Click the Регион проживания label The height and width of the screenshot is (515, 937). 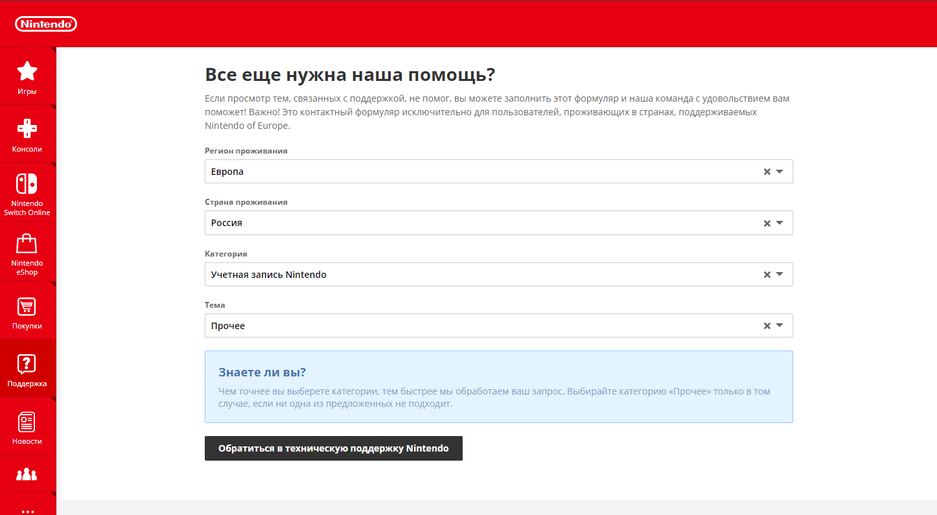pos(246,151)
